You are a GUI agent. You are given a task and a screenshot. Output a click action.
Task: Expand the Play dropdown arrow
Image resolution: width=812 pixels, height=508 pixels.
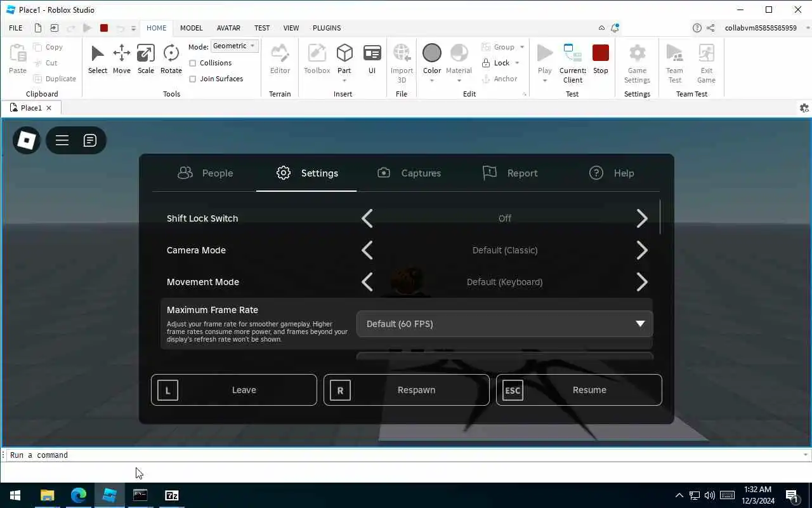coord(544,81)
